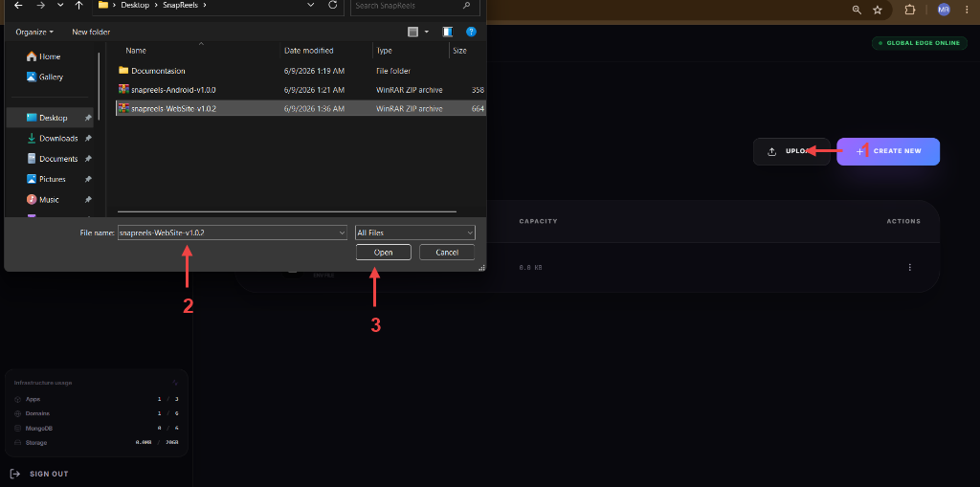Open the browser extensions puzzle icon

click(909, 10)
